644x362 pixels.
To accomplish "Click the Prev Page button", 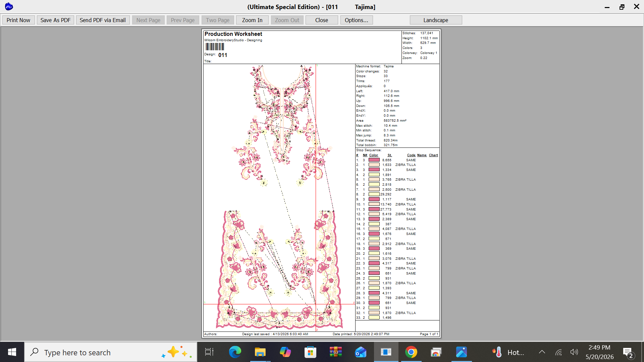I will (183, 20).
